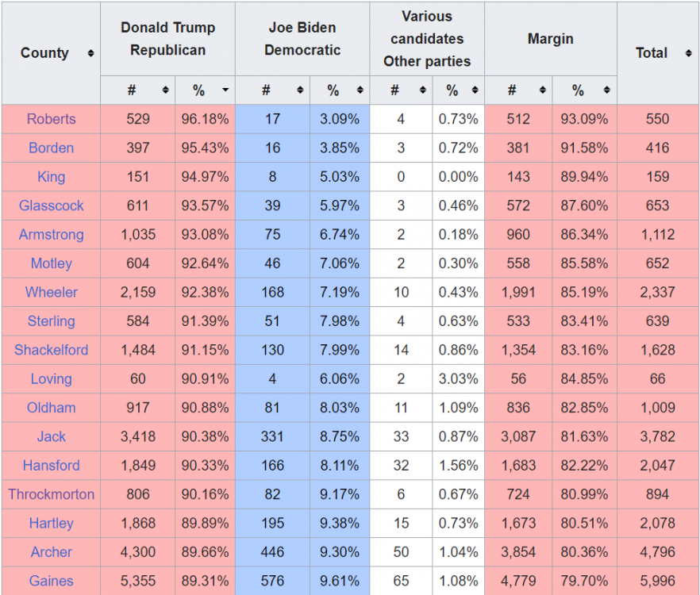
Task: Select the Armstrong county link
Action: (51, 235)
